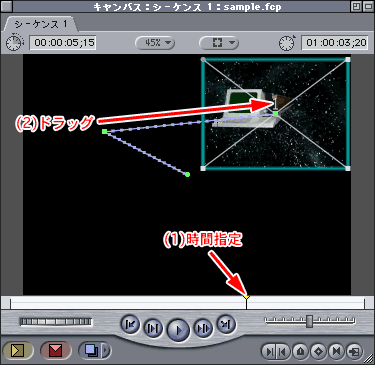Open the view mode dropdown menu

[x=219, y=43]
